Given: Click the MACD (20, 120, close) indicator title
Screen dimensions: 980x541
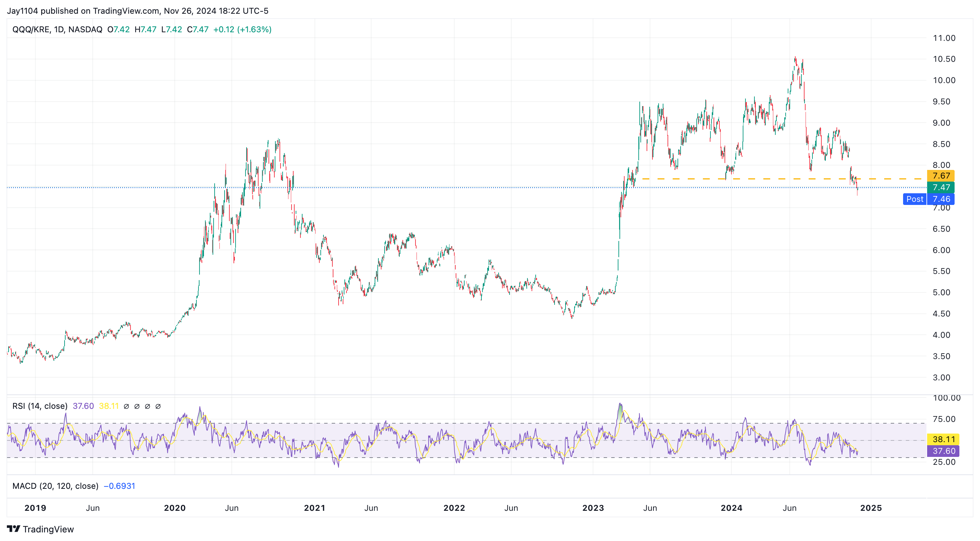Looking at the screenshot, I should [55, 486].
